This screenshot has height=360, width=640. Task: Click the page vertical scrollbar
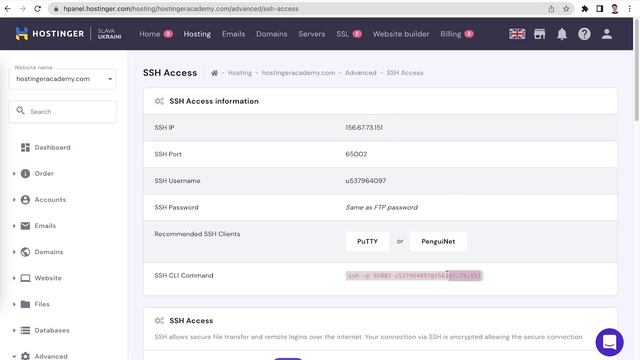636,69
